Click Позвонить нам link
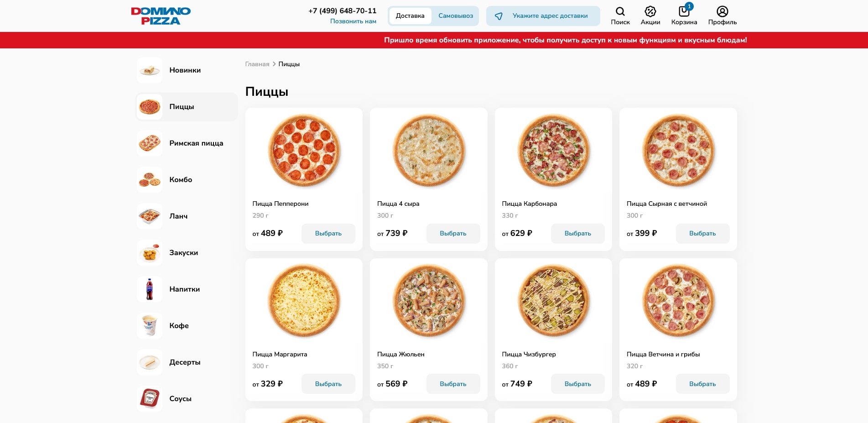 point(353,21)
